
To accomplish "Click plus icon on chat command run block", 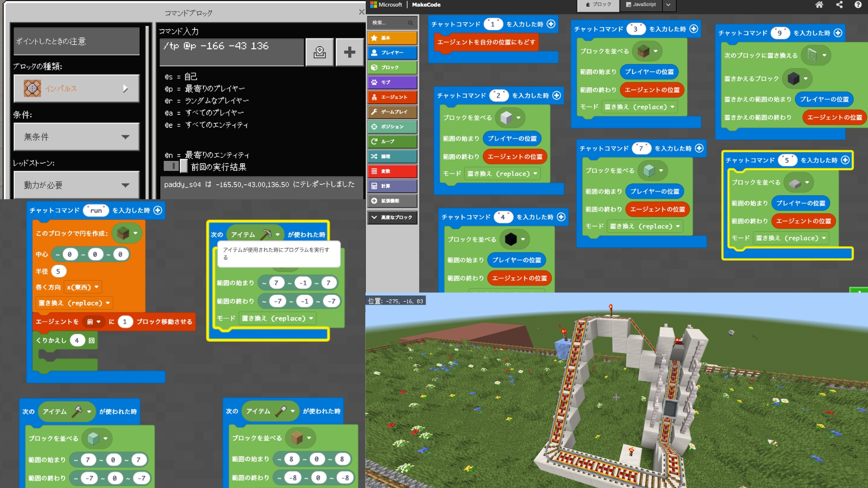I will point(158,210).
